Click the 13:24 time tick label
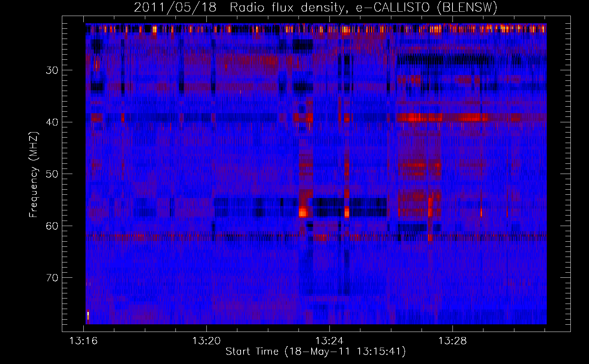The width and height of the screenshot is (589, 364). pos(329,341)
